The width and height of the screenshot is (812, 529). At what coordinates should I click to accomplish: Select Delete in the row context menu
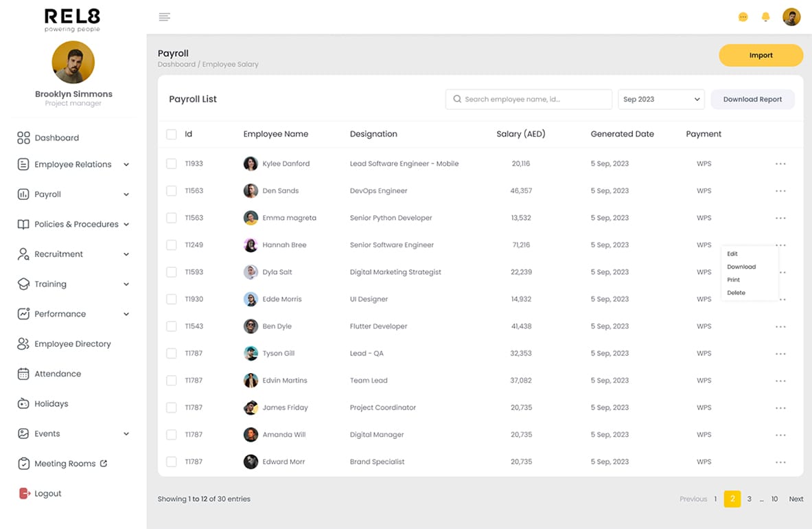pos(736,293)
